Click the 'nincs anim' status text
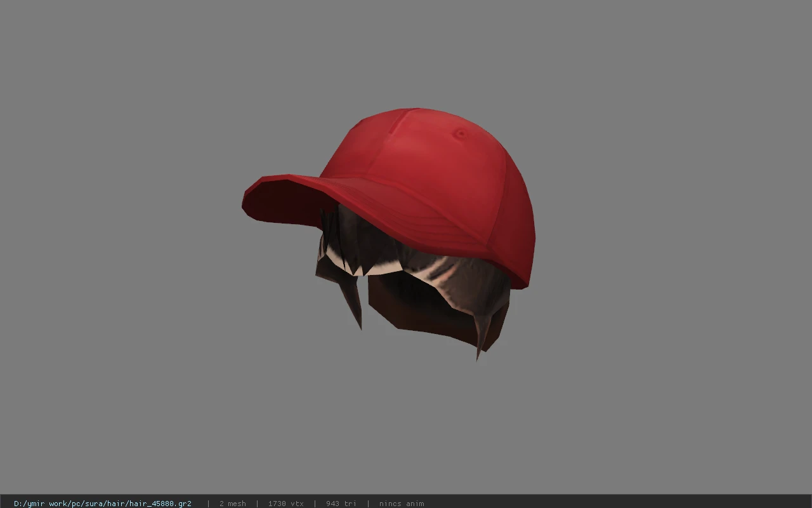 tap(402, 504)
